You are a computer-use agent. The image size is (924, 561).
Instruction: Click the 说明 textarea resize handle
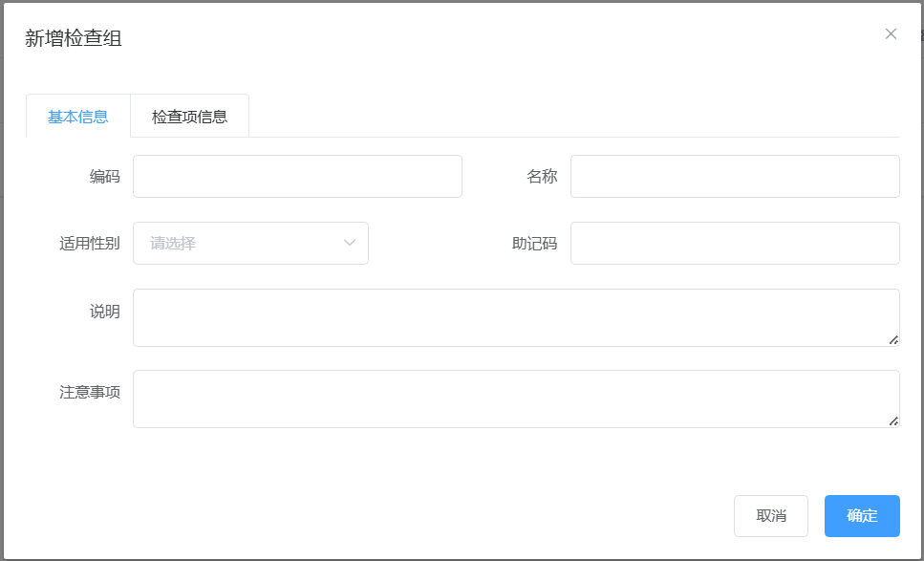(893, 340)
